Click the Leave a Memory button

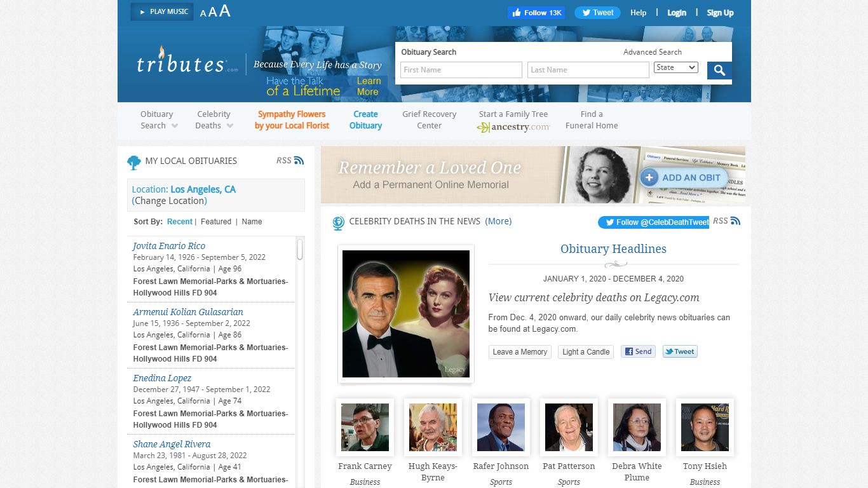(x=520, y=352)
